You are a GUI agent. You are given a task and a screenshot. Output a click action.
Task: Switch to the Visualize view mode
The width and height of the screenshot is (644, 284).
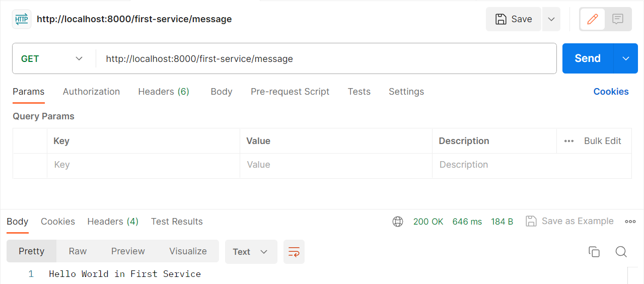[x=188, y=251]
